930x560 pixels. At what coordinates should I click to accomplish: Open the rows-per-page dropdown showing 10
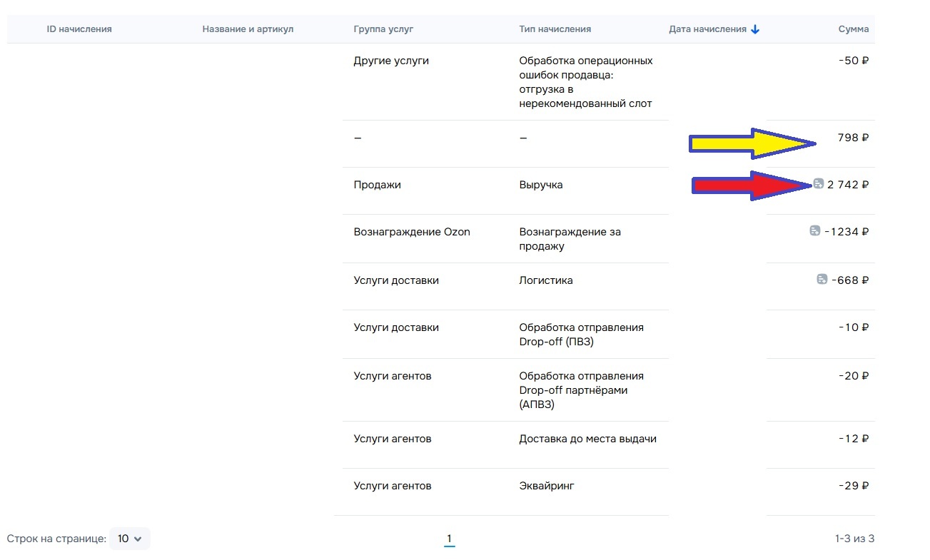pos(129,539)
